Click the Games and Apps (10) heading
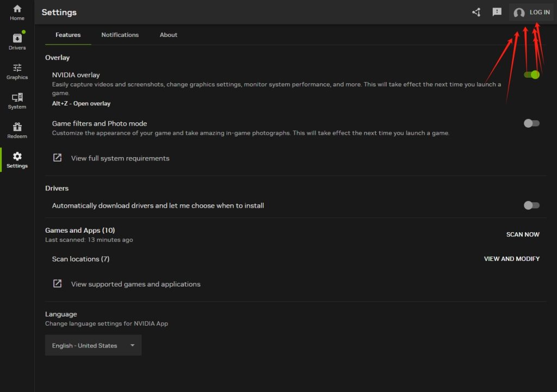The height and width of the screenshot is (392, 557). pos(80,230)
